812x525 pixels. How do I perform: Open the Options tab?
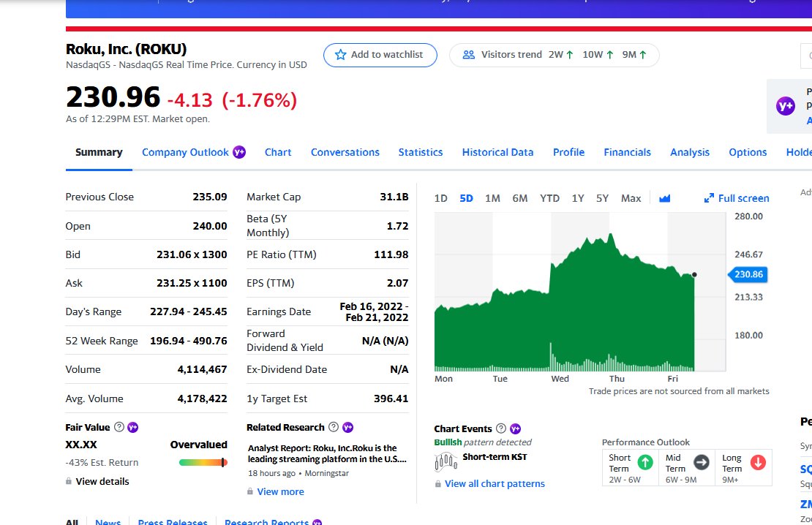tap(748, 152)
